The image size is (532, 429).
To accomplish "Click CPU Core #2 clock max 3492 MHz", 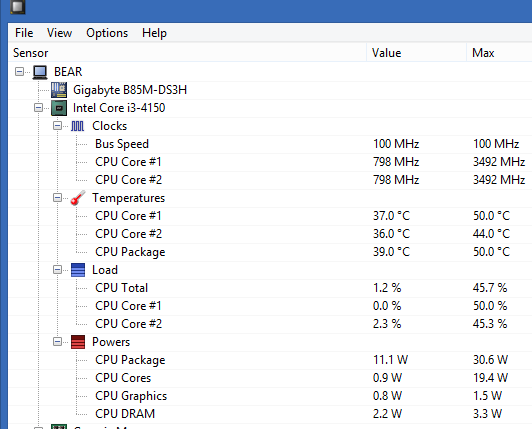I will pyautogui.click(x=499, y=180).
